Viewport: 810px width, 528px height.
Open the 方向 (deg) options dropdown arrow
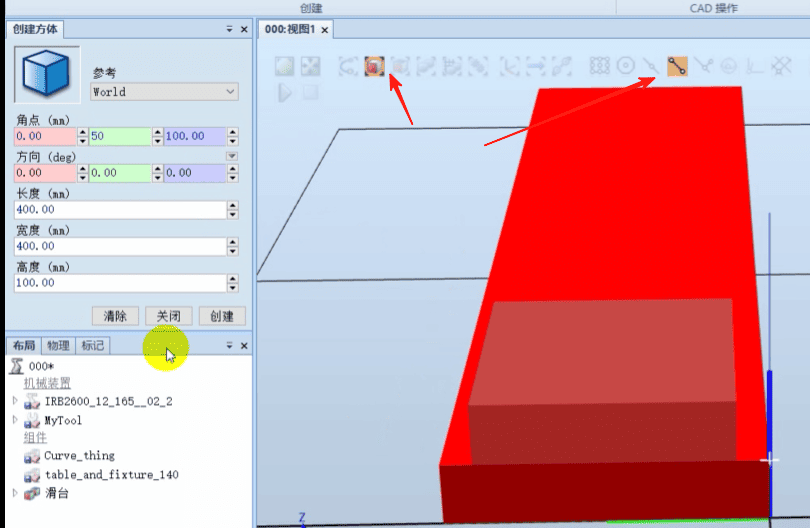tap(232, 156)
